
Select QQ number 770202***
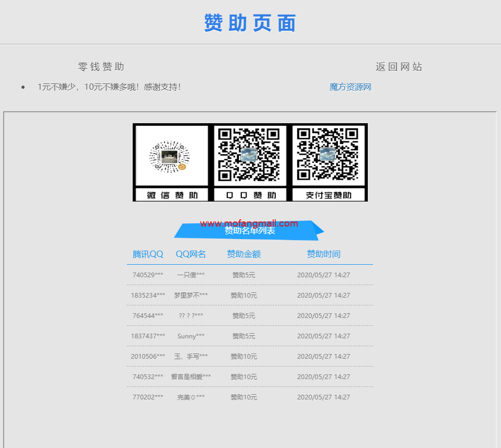coord(148,397)
